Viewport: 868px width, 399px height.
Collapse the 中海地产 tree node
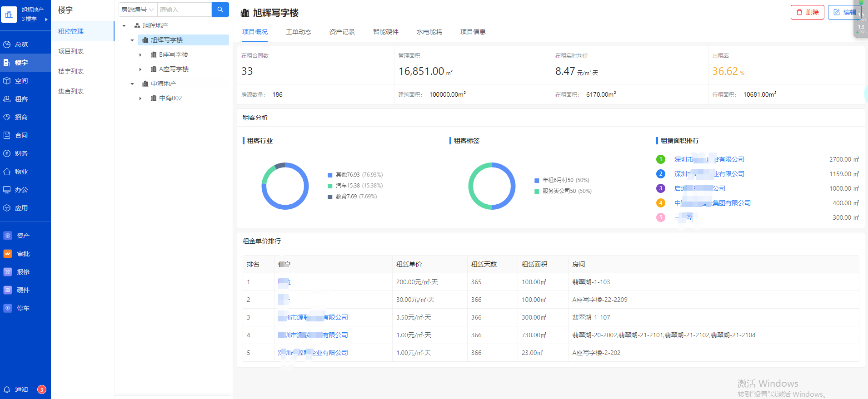point(132,84)
